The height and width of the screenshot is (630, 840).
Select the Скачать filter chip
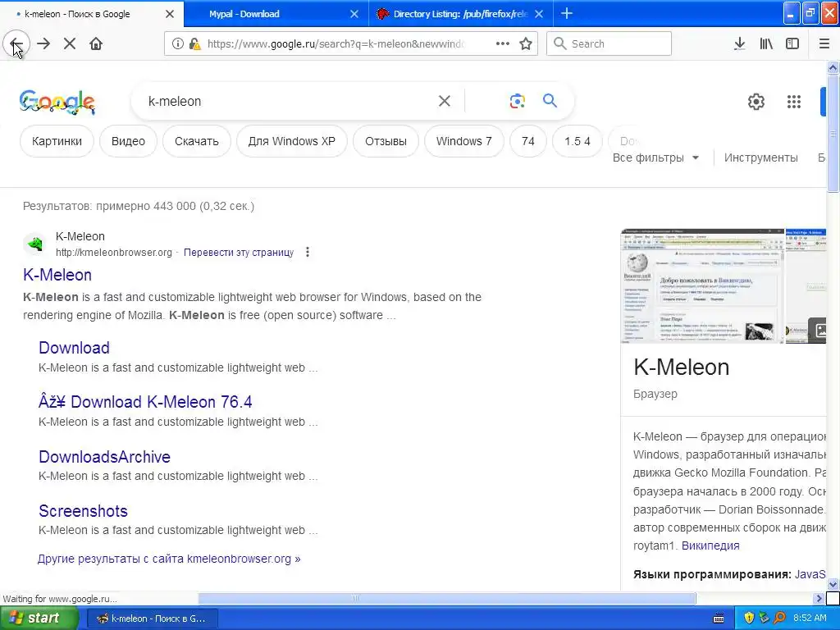click(x=197, y=141)
